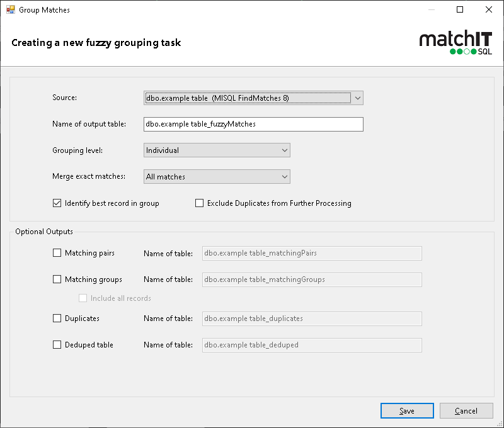Click 'Name of table:' label beside Matching groups
The height and width of the screenshot is (428, 504).
point(168,279)
